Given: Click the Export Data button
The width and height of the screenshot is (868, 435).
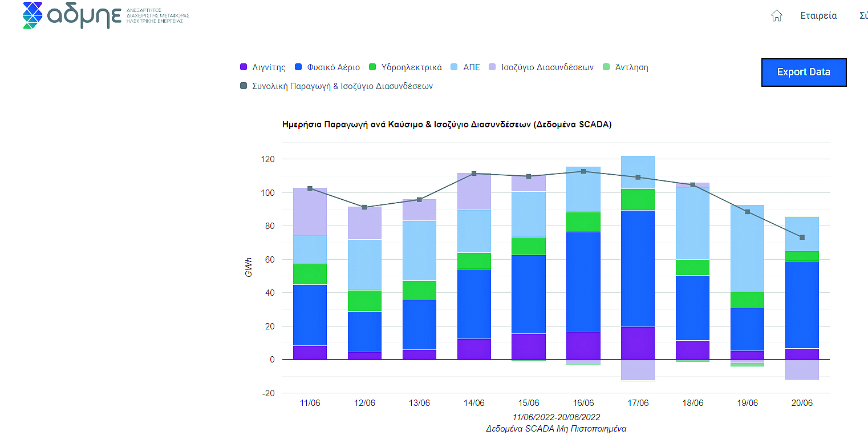Looking at the screenshot, I should [x=804, y=72].
